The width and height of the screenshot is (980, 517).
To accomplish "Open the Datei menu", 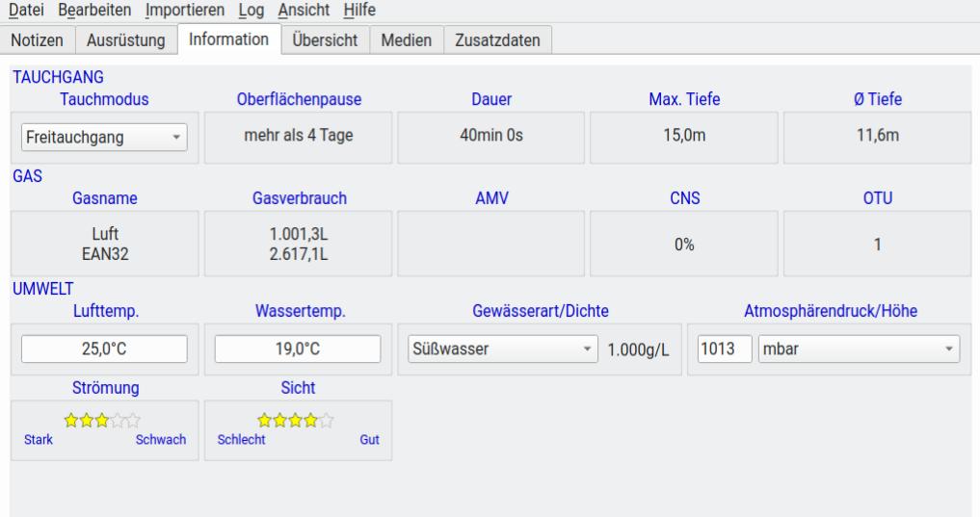I will coord(26,10).
